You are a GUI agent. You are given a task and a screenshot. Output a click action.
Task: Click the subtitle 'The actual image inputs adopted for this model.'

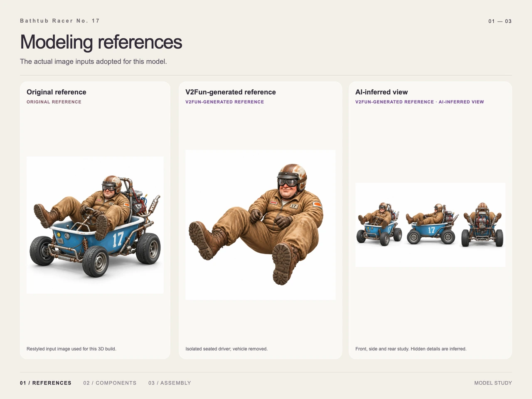tap(94, 62)
